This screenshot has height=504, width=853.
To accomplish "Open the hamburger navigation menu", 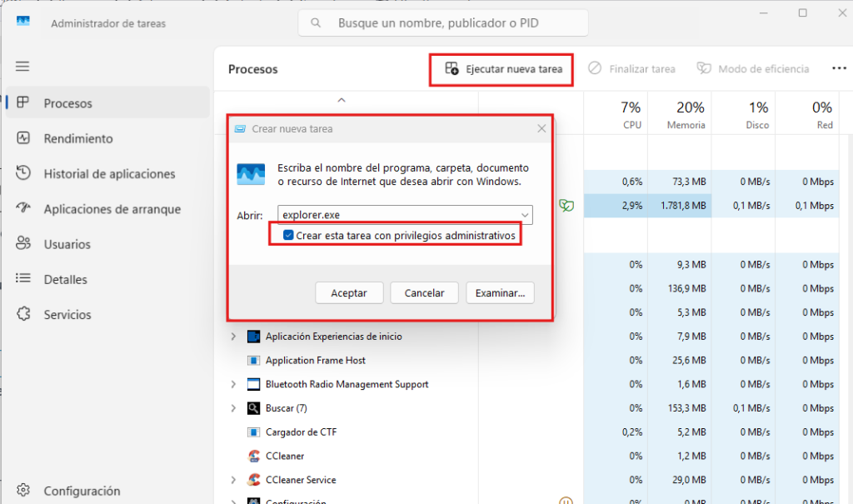I will [x=22, y=66].
